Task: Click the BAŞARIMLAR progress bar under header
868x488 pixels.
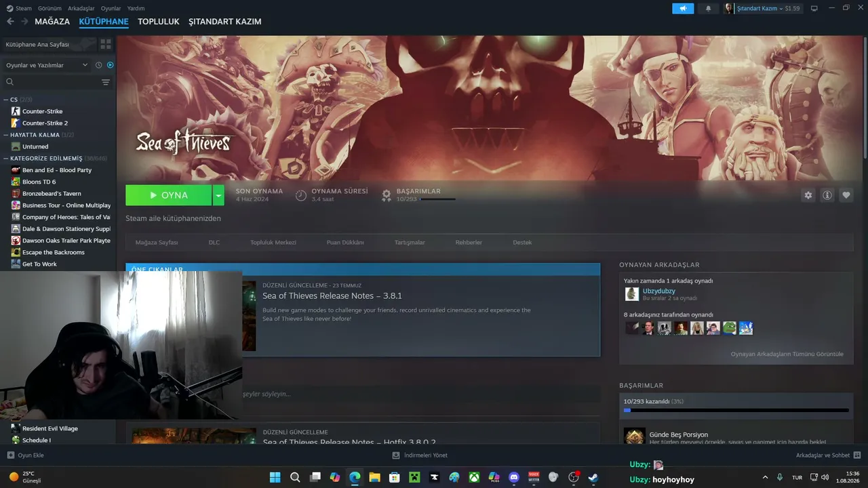Action: 437,199
